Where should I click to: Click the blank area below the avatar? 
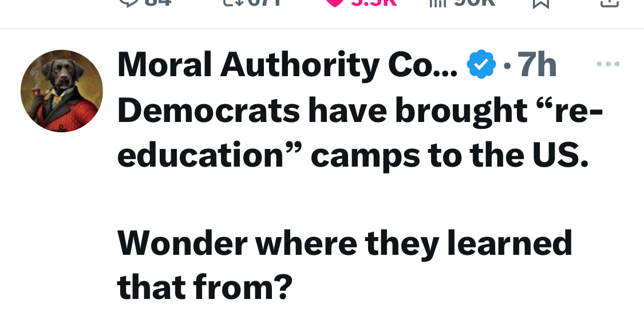pos(62,226)
